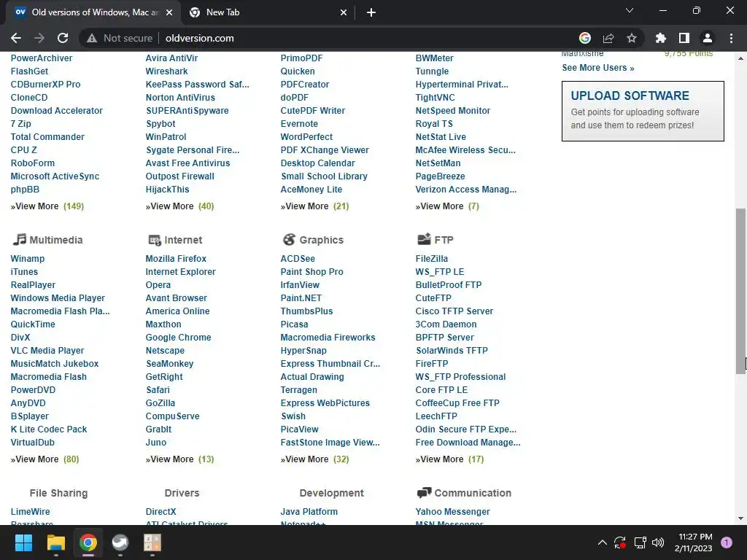Click the FTP category icon
This screenshot has width=747, height=560.
tap(424, 239)
